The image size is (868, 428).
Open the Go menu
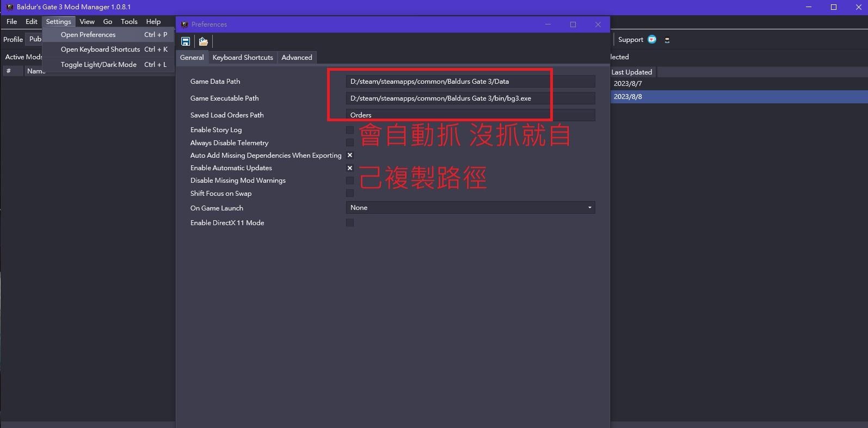[108, 22]
